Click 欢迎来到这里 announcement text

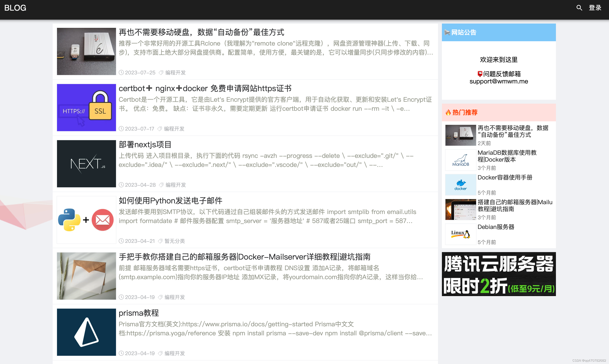click(499, 60)
